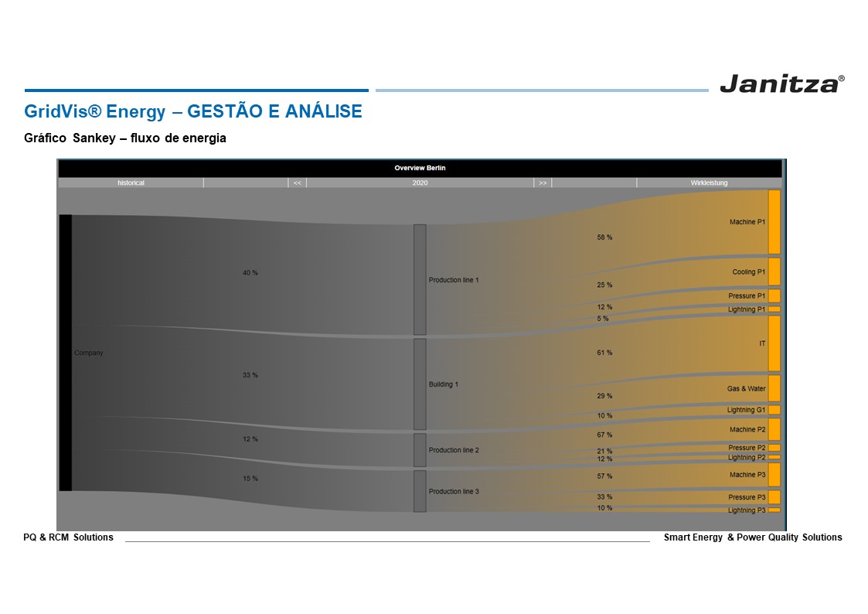868x614 pixels.
Task: Click the '57 %' flow value
Action: tap(604, 476)
